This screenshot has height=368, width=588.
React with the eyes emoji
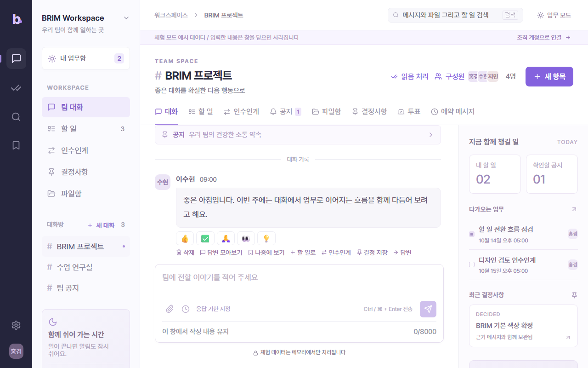pos(246,238)
